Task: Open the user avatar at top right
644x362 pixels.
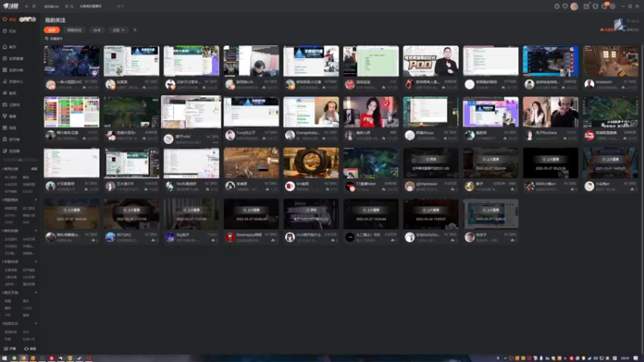Action: pos(574,6)
